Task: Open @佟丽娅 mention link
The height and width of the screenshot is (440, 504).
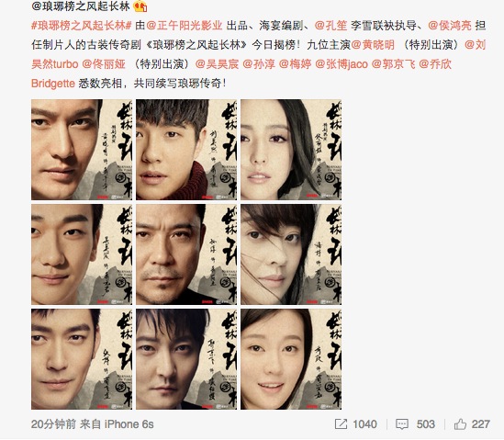Action: click(104, 64)
